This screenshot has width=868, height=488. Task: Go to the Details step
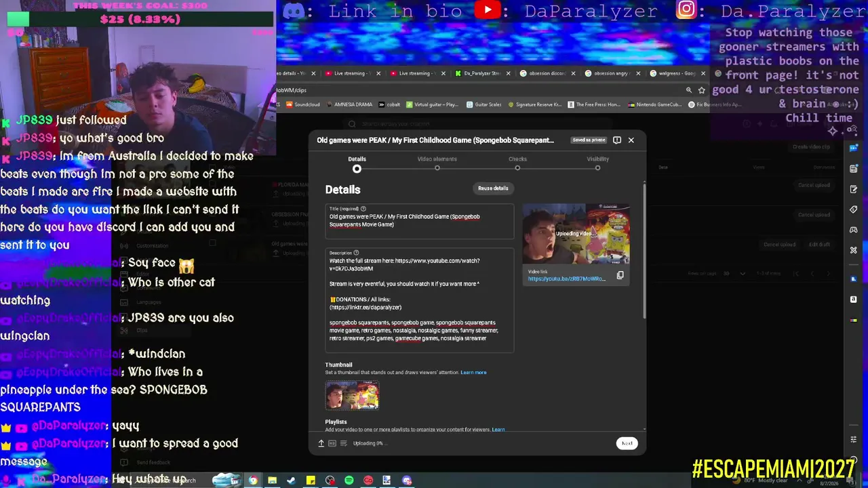(357, 163)
